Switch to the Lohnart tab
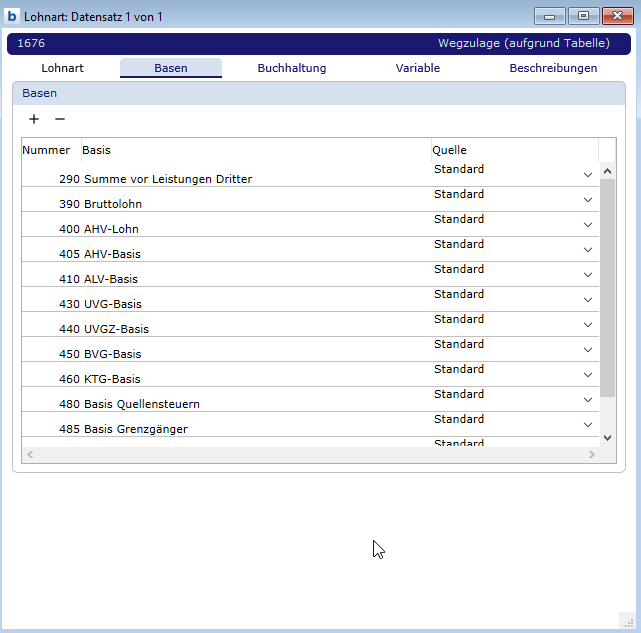Screen dimensions: 641x633 [62, 68]
